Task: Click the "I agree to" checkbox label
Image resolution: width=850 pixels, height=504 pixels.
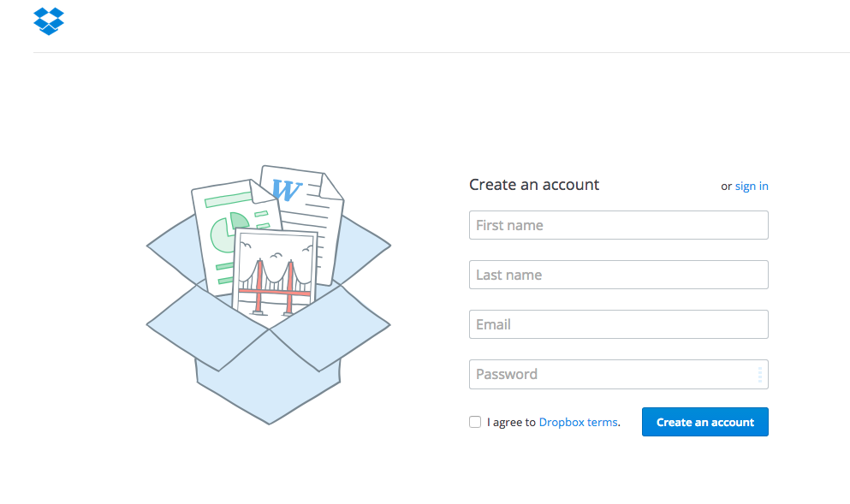Action: click(511, 422)
